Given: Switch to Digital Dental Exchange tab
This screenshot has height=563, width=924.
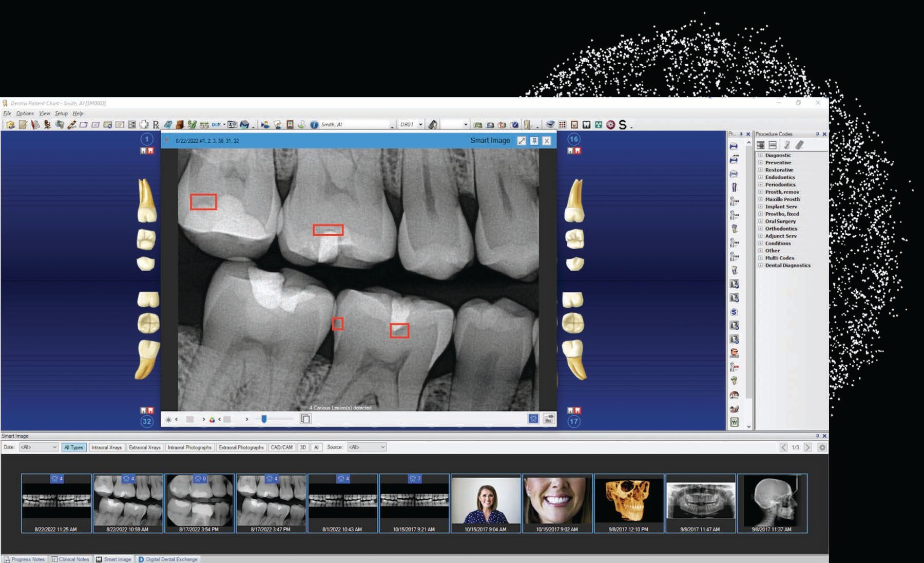Looking at the screenshot, I should (x=168, y=559).
